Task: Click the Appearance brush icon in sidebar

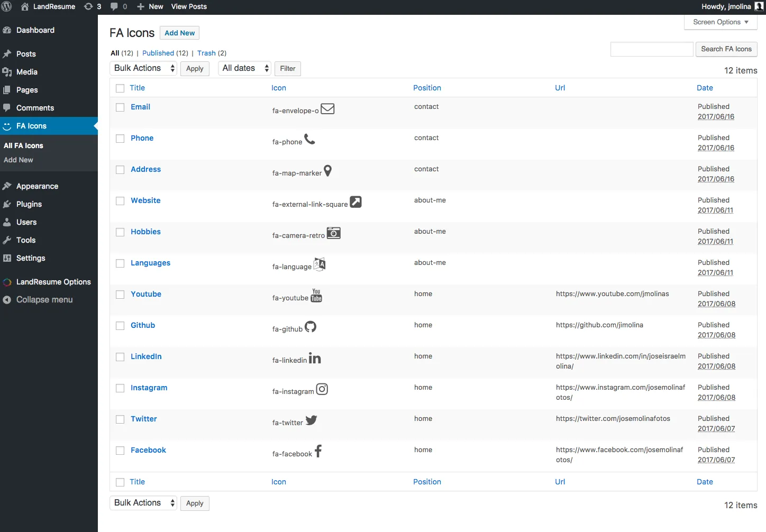Action: pyautogui.click(x=7, y=187)
